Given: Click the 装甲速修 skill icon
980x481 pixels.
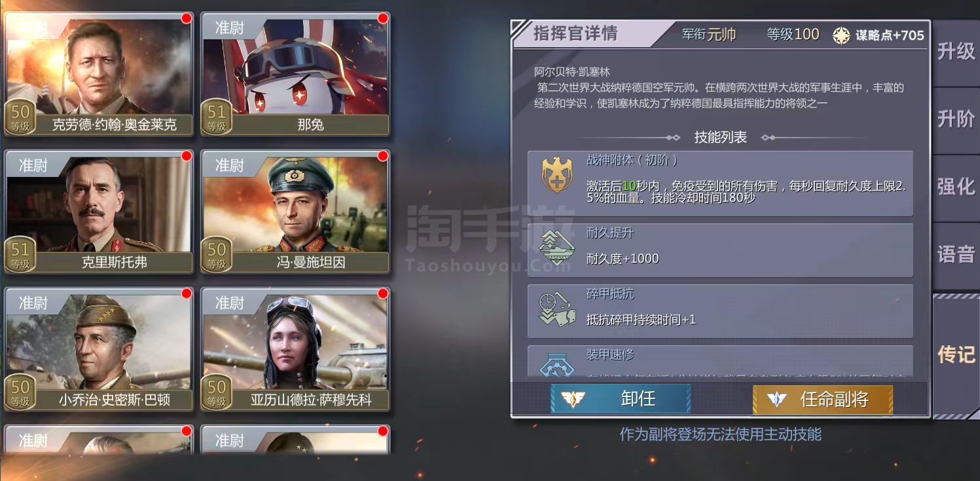Looking at the screenshot, I should (x=556, y=364).
